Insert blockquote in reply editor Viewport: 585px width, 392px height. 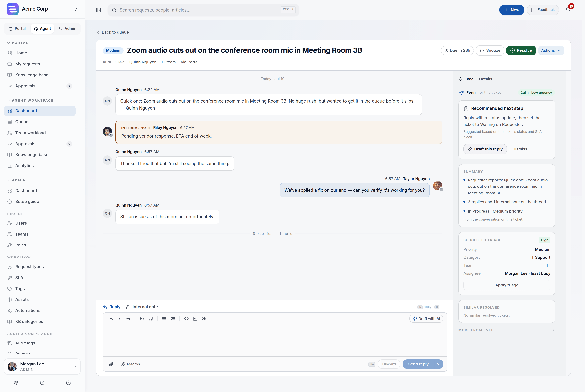click(150, 319)
